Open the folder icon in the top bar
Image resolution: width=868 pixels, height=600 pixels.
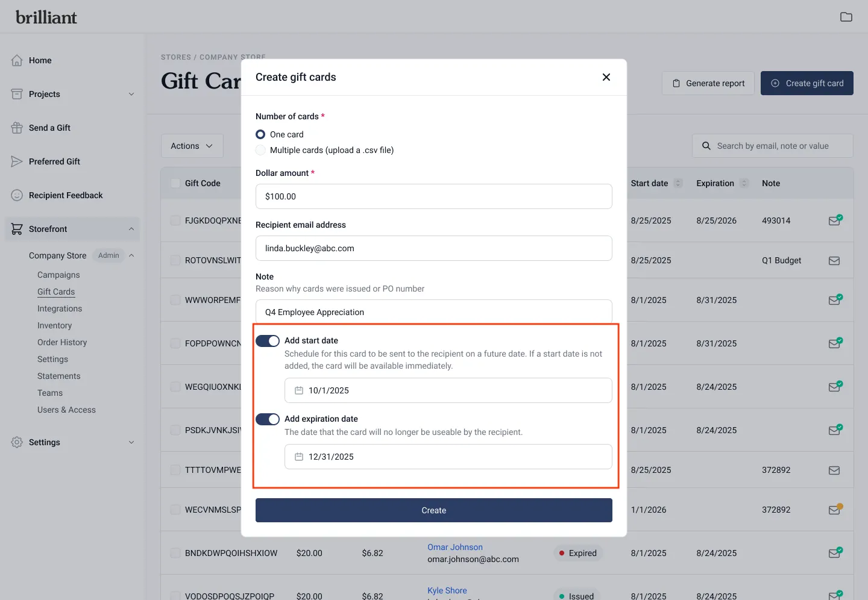[846, 17]
